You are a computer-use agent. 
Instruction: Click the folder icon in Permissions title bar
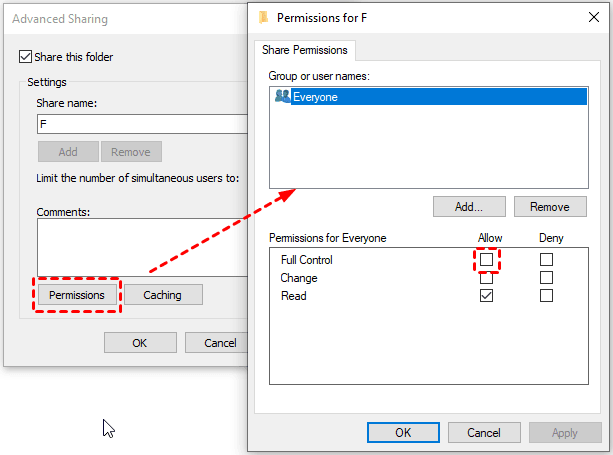[263, 17]
